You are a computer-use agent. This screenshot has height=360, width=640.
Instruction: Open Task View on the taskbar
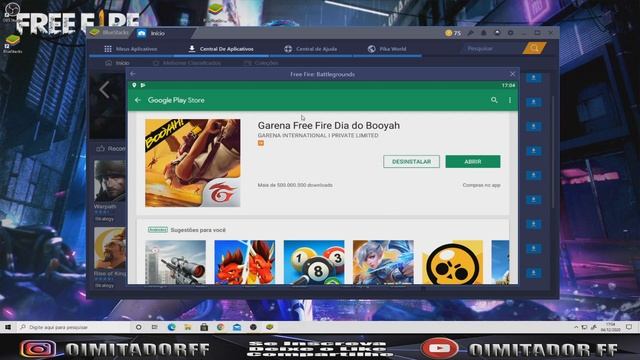point(154,327)
